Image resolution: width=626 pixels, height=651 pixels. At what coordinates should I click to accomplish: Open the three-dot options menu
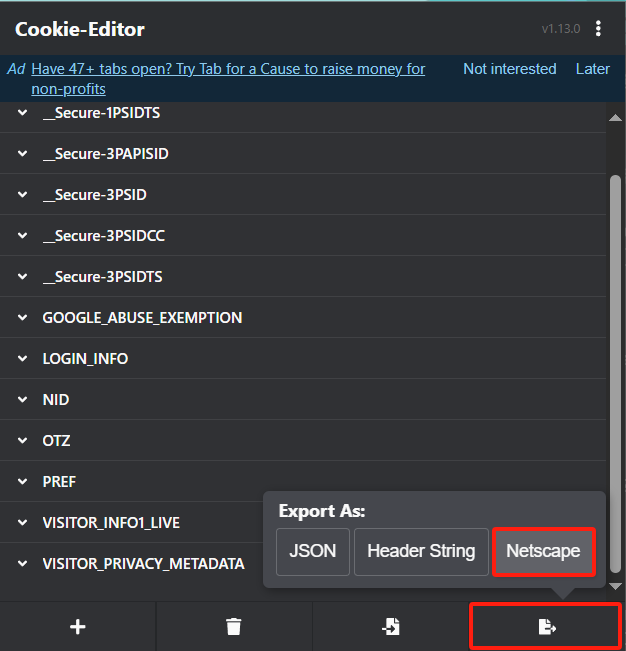(598, 29)
